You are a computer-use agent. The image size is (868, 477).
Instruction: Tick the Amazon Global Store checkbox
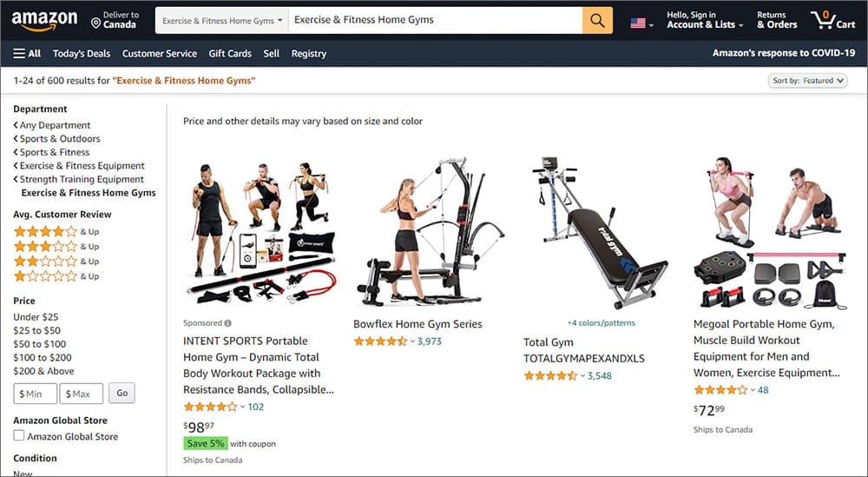point(19,435)
